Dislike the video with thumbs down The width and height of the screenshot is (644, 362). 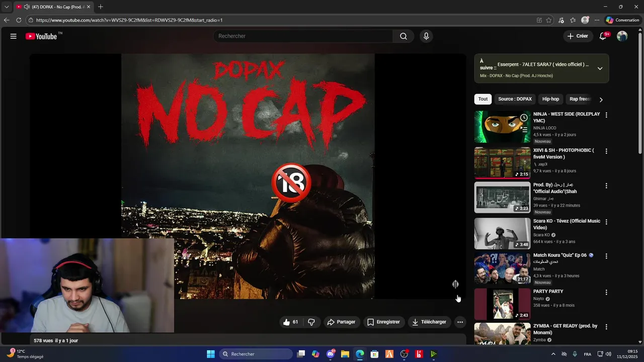[311, 322]
